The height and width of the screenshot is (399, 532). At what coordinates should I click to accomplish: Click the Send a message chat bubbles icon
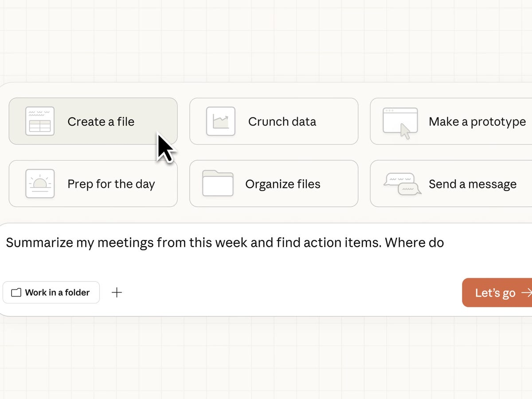tap(402, 184)
